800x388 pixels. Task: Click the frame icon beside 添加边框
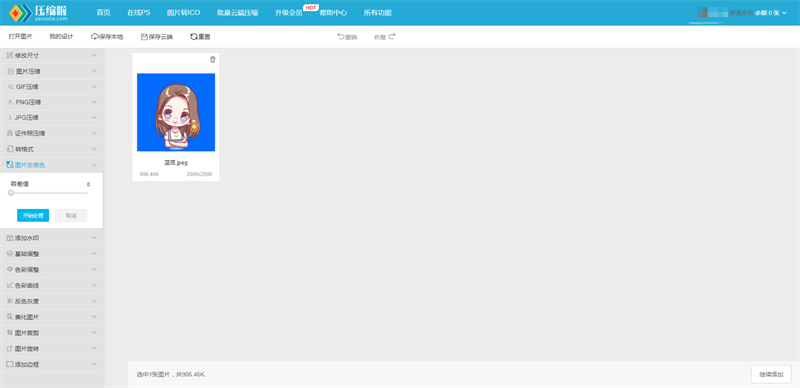click(x=10, y=365)
